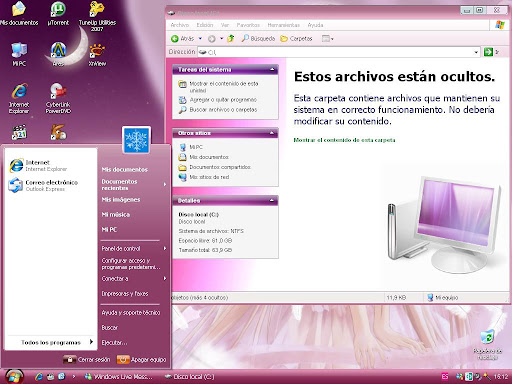Screen dimensions: 512x384
Task: Click the Atrás back arrow icon
Action: click(x=175, y=39)
